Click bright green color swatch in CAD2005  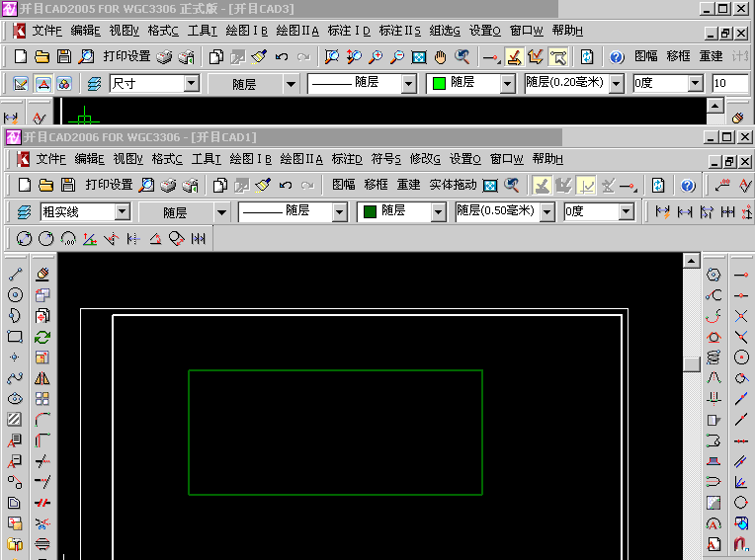439,84
